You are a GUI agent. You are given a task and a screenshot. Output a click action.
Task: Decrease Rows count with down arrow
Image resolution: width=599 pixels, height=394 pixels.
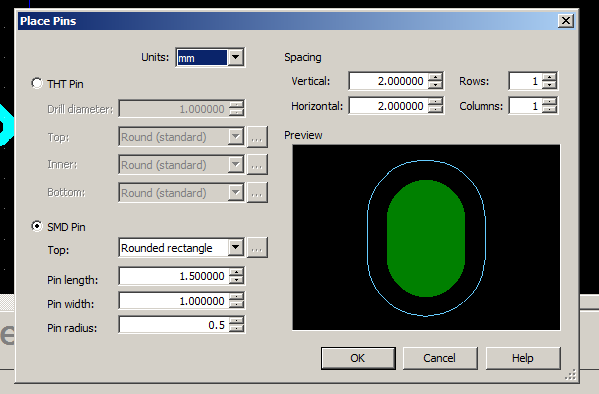[x=550, y=85]
